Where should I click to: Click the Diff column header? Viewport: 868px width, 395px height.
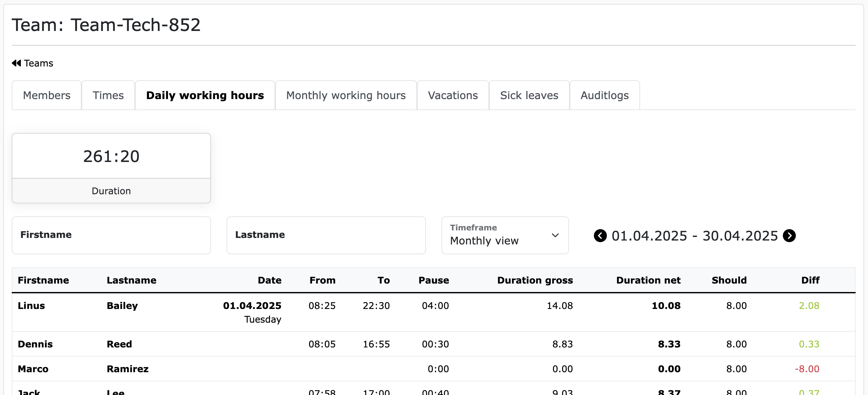coord(810,280)
